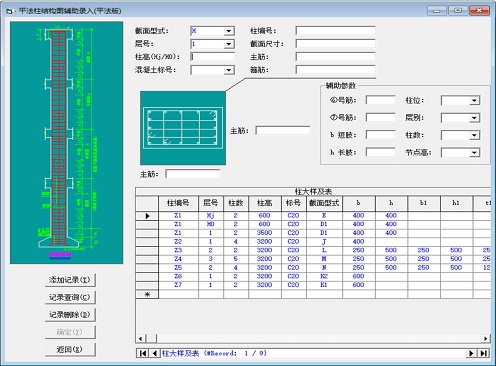496x366 pixels.
Task: Focus the ⑥号筋 input field
Action: [381, 100]
